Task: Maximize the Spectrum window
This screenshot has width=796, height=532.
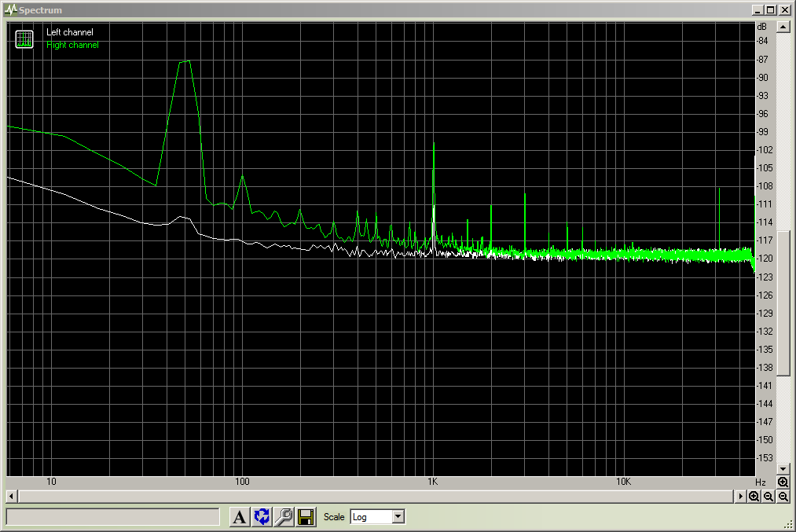Action: coord(771,9)
